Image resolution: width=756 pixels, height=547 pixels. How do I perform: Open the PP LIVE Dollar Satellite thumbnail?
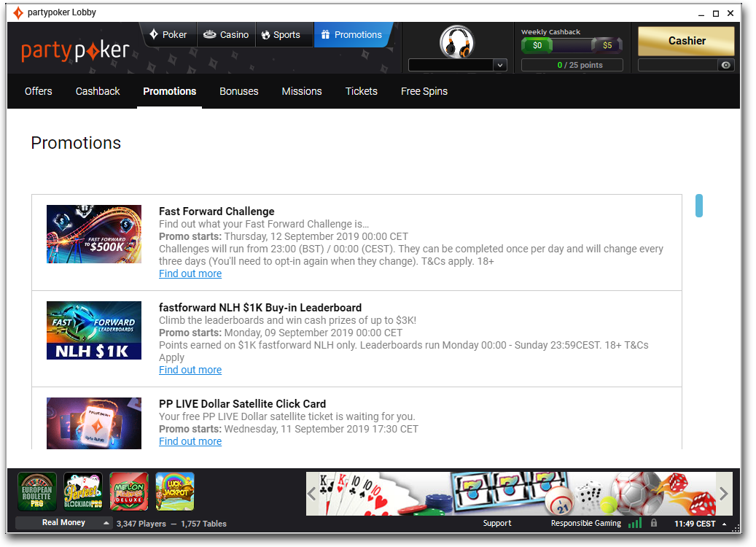coord(94,423)
